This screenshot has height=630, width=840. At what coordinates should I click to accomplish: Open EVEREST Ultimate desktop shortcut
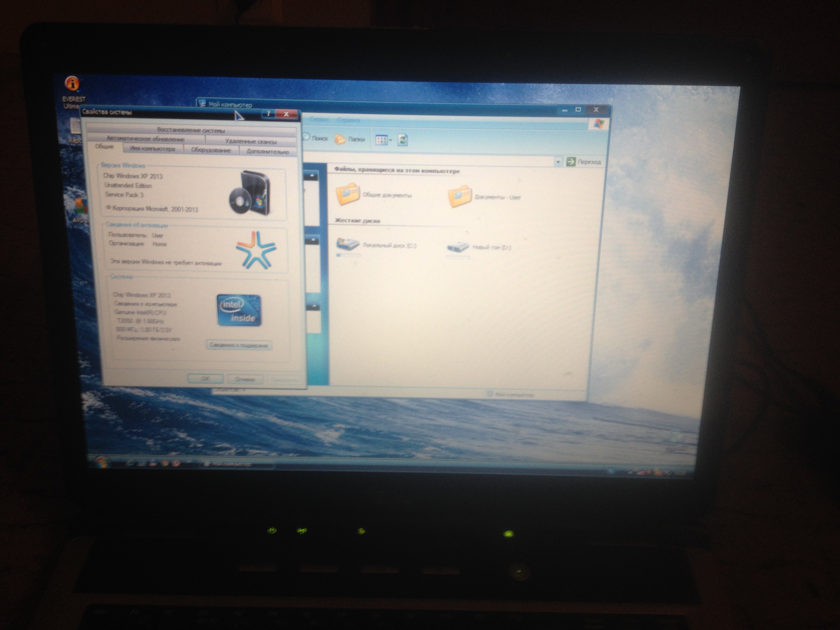pyautogui.click(x=73, y=84)
